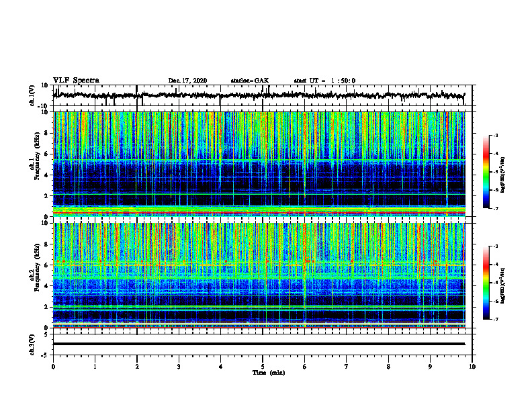Click time axis tick label "8"
Image resolution: width=532 pixels, height=411 pixels.
click(388, 367)
